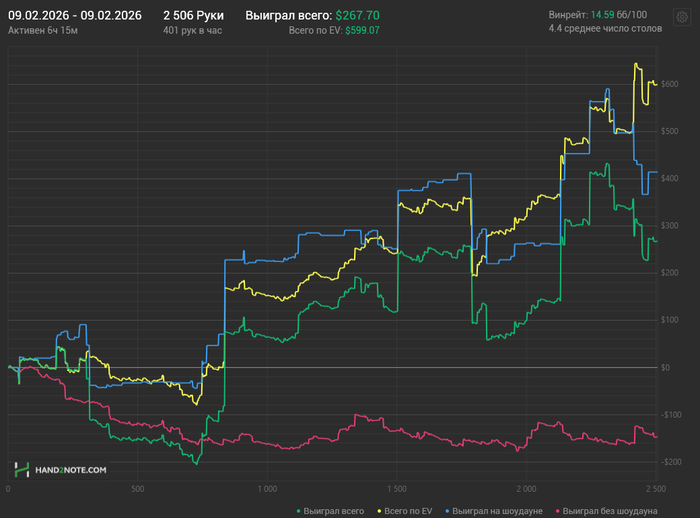Click the 1 000 hands x-axis label
The height and width of the screenshot is (518, 700).
point(267,489)
